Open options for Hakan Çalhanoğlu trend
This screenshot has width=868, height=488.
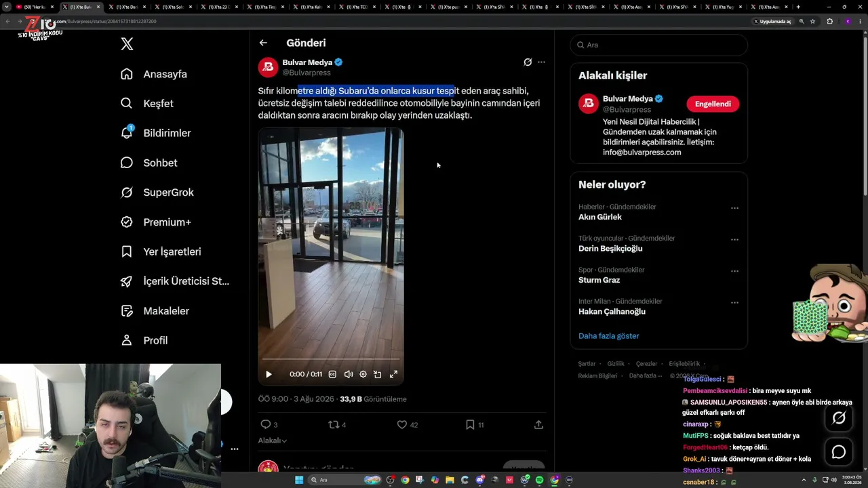pyautogui.click(x=734, y=303)
